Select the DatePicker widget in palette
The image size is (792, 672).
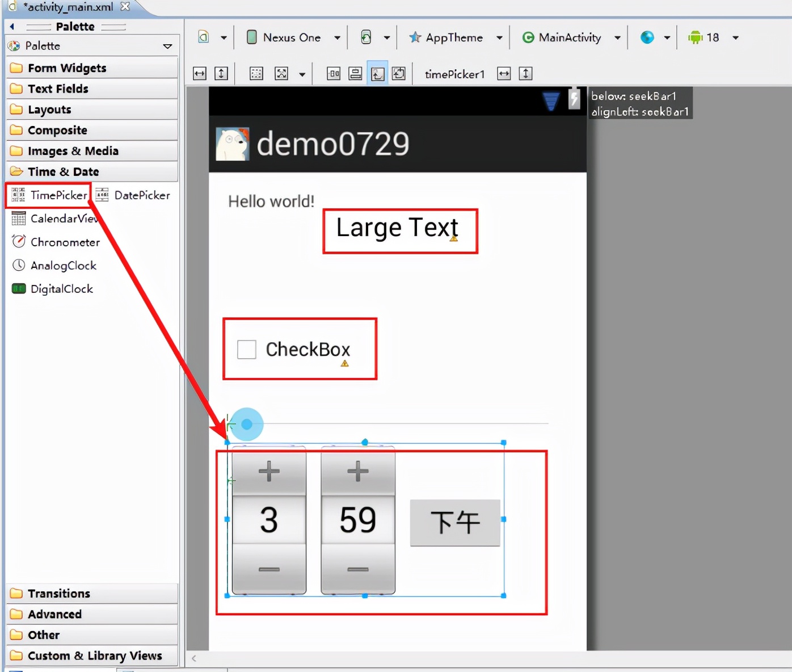point(134,195)
